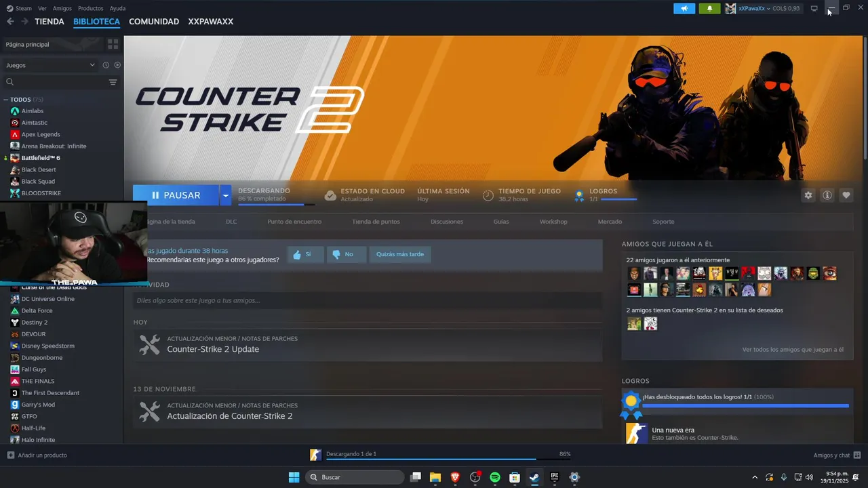Click the thumbs down No button
The image size is (868, 488).
coord(346,254)
